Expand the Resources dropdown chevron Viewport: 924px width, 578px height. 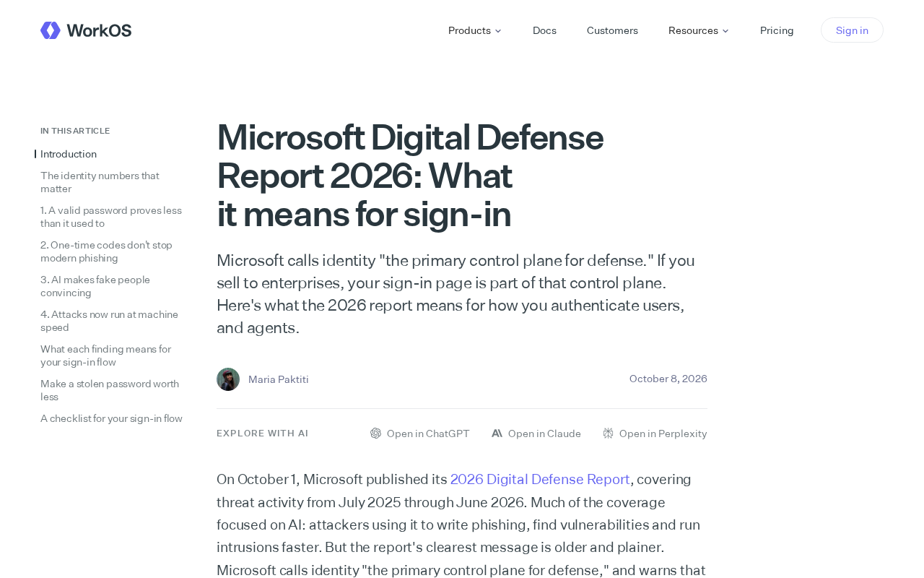(725, 30)
